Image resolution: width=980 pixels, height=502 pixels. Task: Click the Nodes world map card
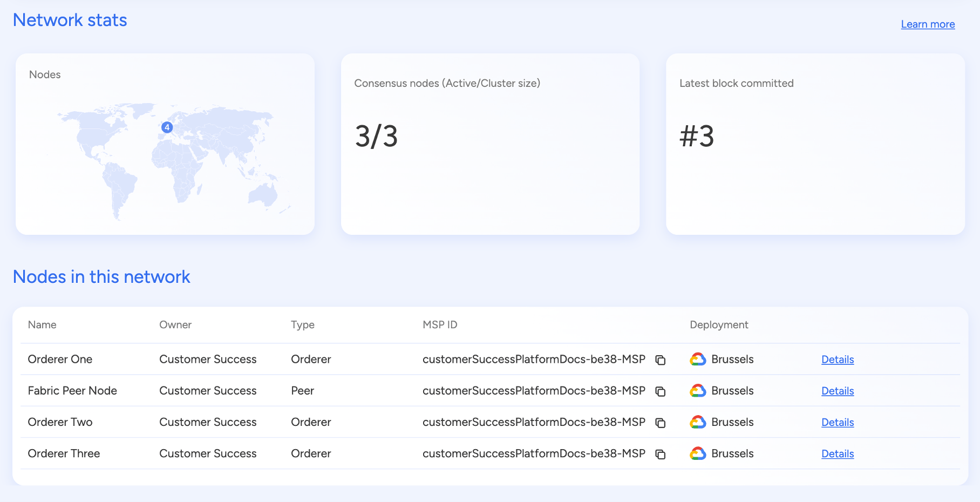click(165, 144)
